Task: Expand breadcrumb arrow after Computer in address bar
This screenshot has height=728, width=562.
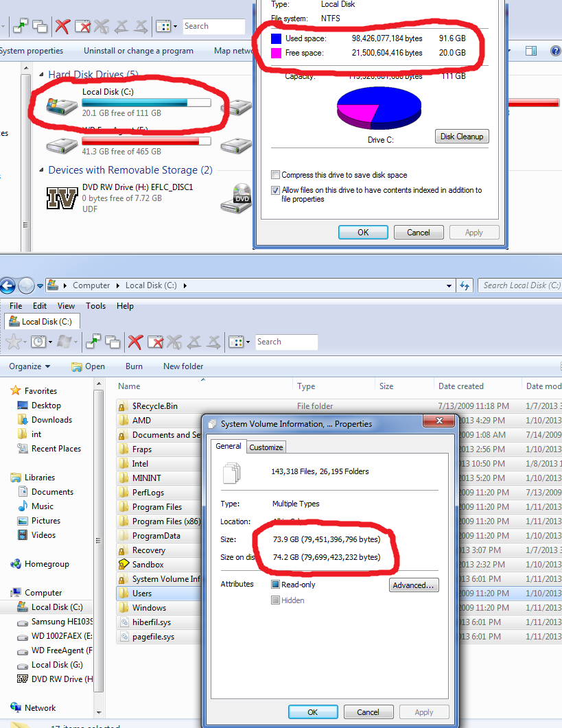Action: click(x=117, y=285)
